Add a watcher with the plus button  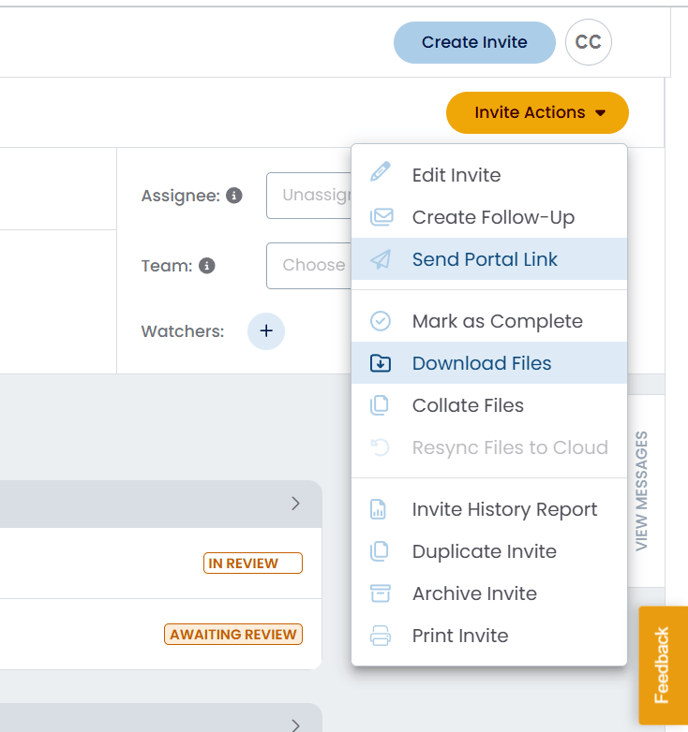pos(266,331)
